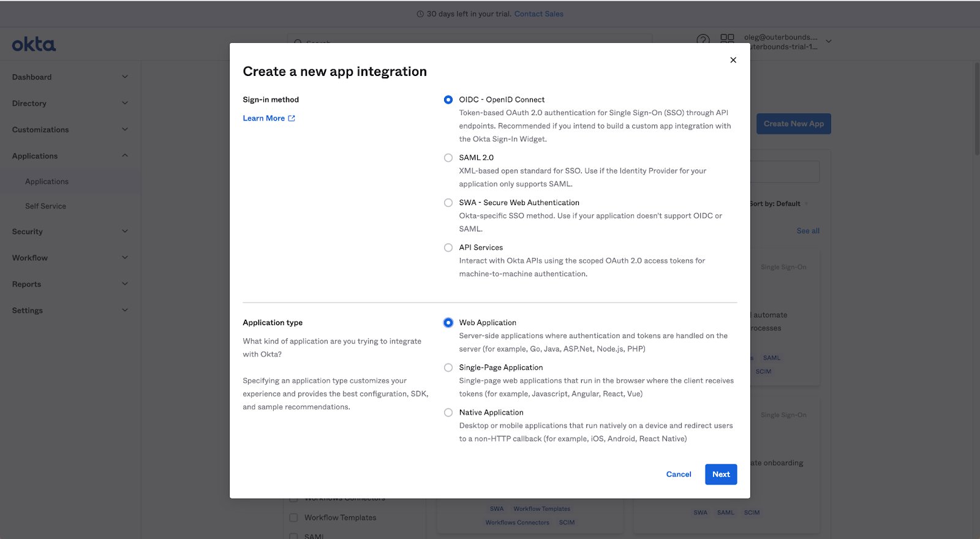
Task: Open the Reports menu item
Action: tap(26, 284)
